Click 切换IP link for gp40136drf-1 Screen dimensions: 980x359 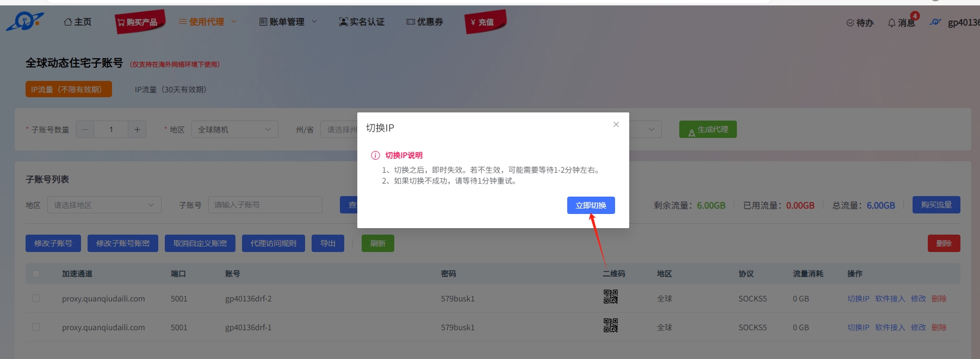(858, 327)
